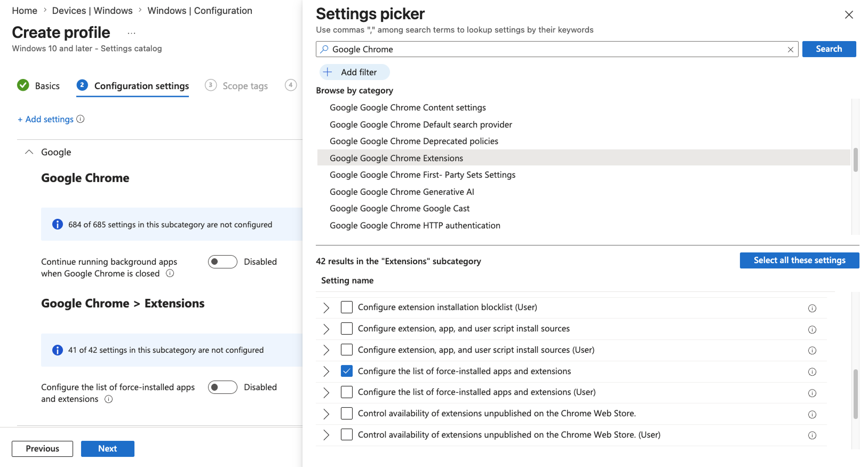Click step 3 circle for Scope tags

211,85
